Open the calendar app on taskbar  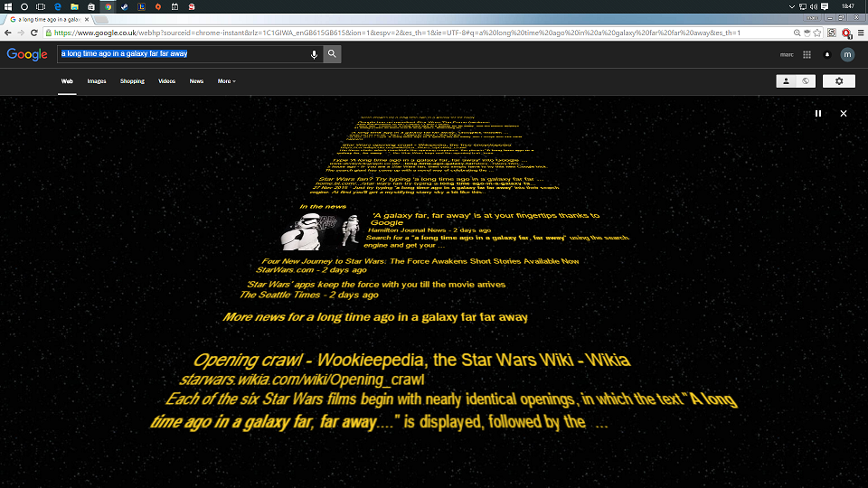[175, 6]
